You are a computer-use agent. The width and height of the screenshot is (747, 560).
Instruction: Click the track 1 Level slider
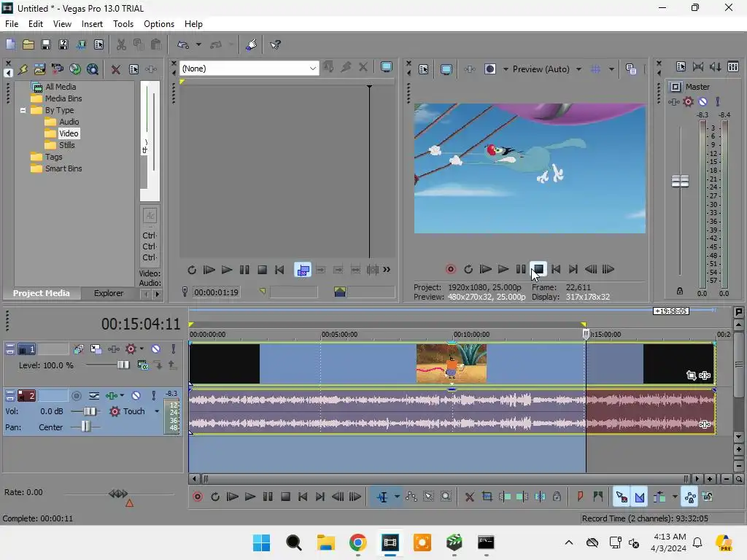123,365
